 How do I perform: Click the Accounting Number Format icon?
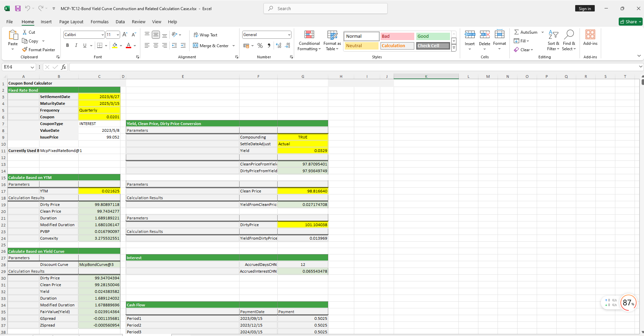[246, 45]
